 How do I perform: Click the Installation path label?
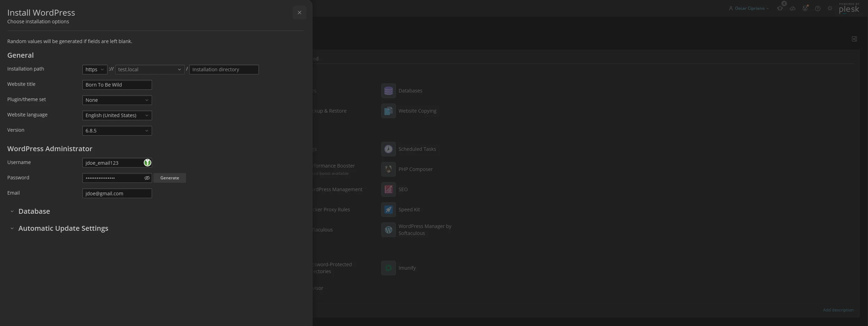coord(26,69)
